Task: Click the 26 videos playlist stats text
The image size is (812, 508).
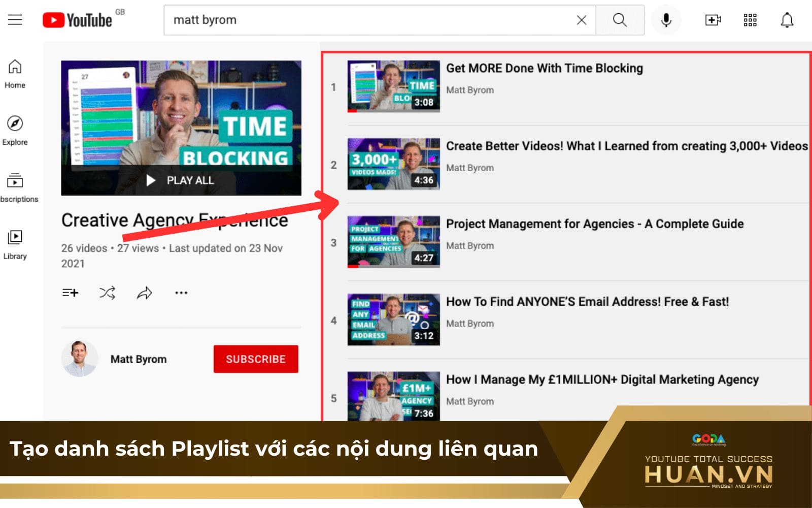Action: pyautogui.click(x=172, y=256)
